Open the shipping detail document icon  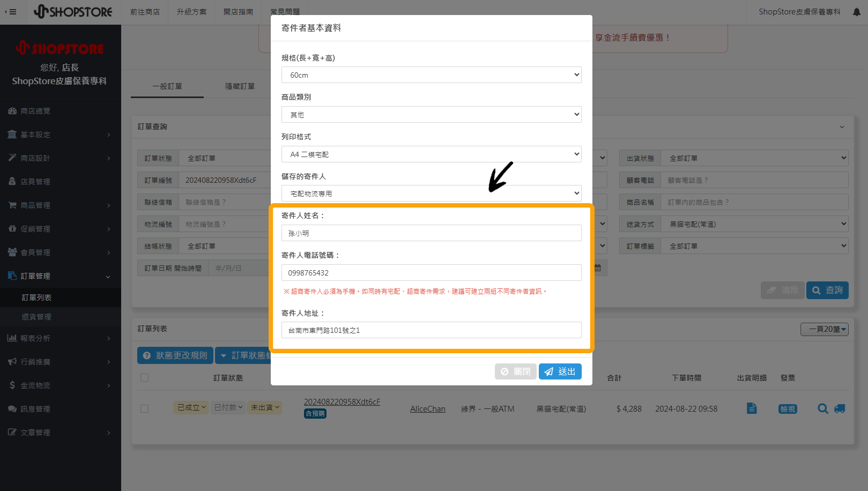[752, 408]
